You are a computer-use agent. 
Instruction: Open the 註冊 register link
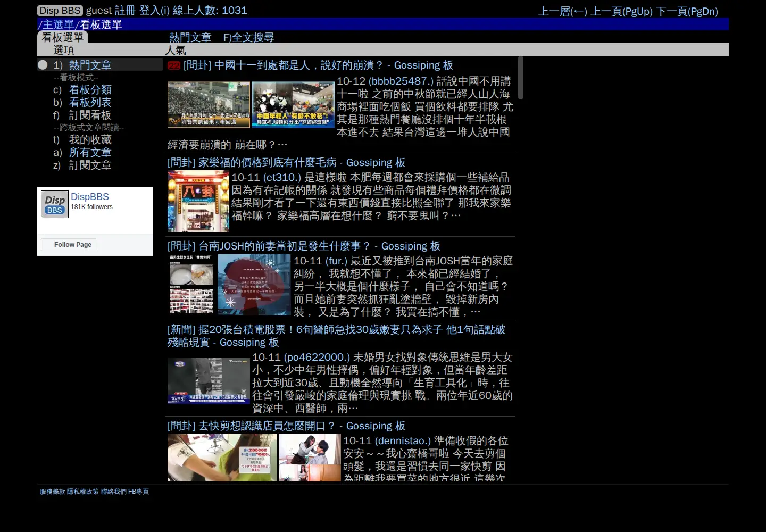tap(125, 11)
